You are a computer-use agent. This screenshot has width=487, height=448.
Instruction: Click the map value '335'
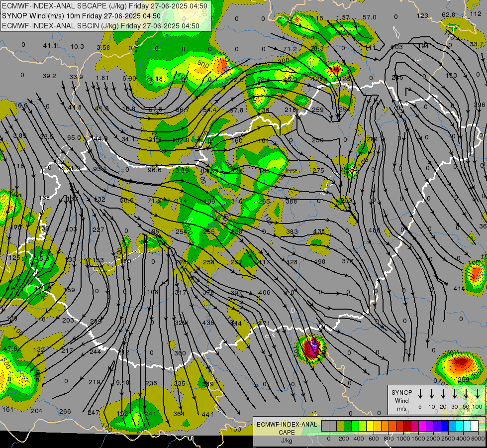(179, 384)
